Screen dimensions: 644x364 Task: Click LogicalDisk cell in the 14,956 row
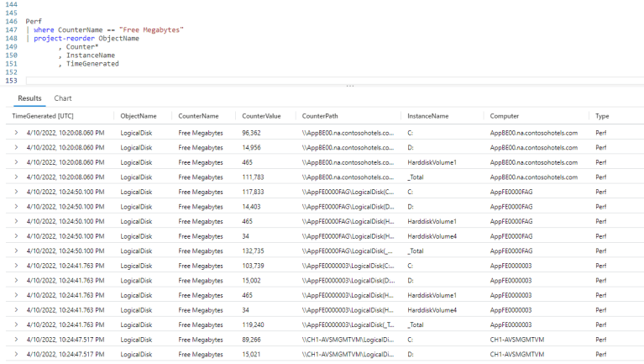pos(136,147)
